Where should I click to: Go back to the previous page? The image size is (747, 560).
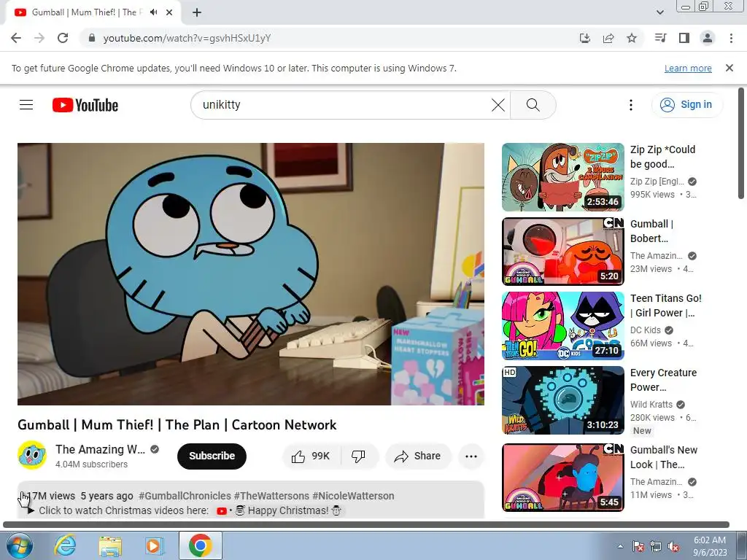(x=16, y=38)
